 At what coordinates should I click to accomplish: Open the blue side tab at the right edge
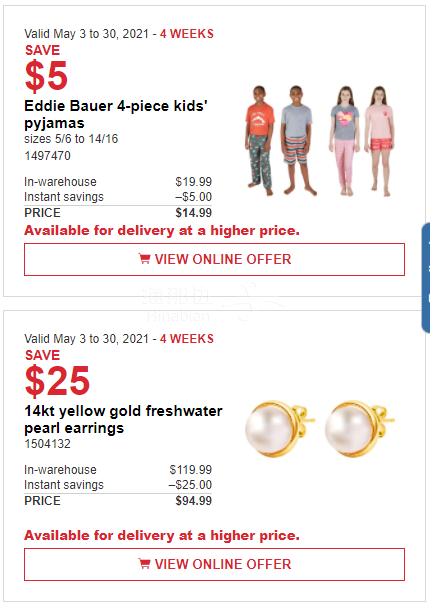tap(426, 277)
